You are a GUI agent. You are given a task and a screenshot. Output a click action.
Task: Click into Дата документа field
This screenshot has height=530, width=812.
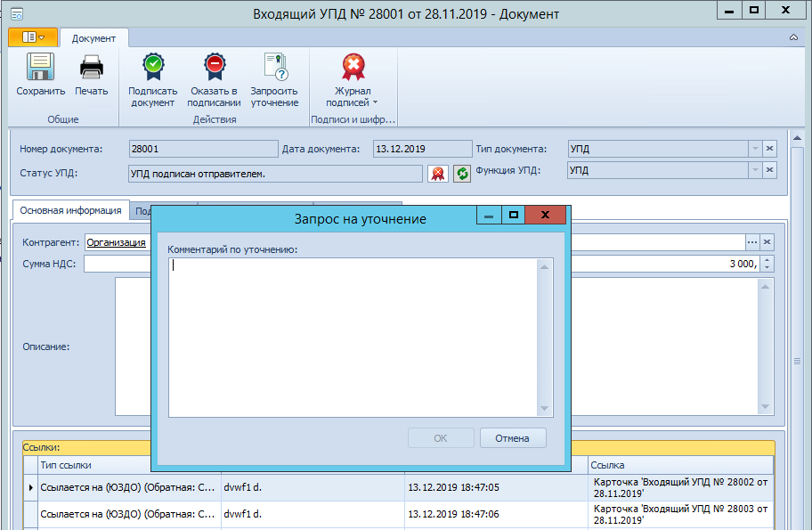(422, 149)
